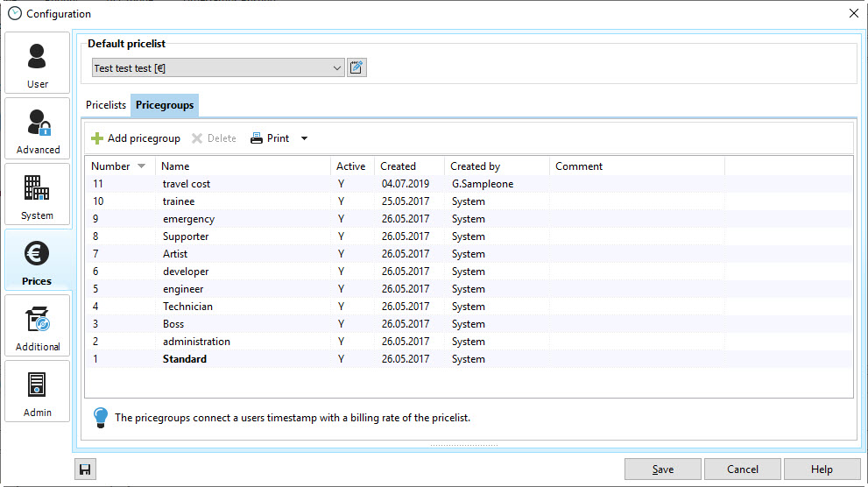Image resolution: width=868 pixels, height=487 pixels.
Task: Click the edit pricelist icon beside dropdown
Action: tap(356, 68)
